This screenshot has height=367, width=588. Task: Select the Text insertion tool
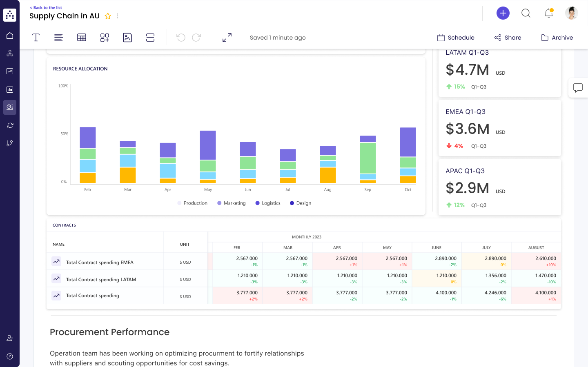coord(36,38)
